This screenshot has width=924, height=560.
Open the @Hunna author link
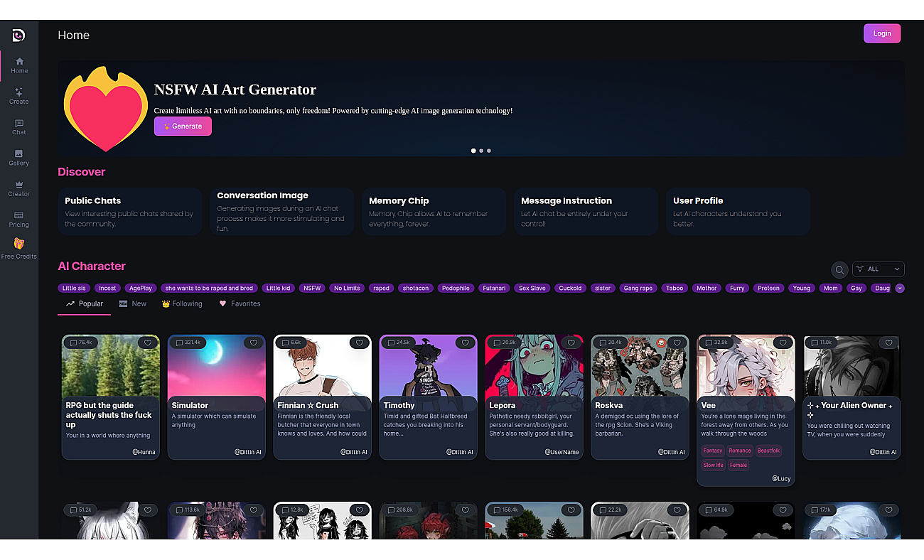pos(144,452)
